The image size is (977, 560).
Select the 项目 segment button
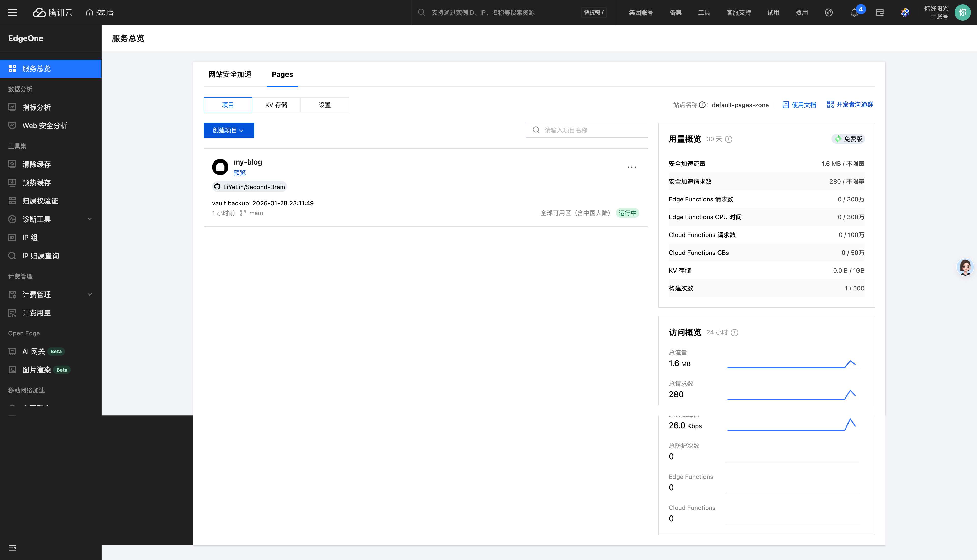(x=228, y=105)
